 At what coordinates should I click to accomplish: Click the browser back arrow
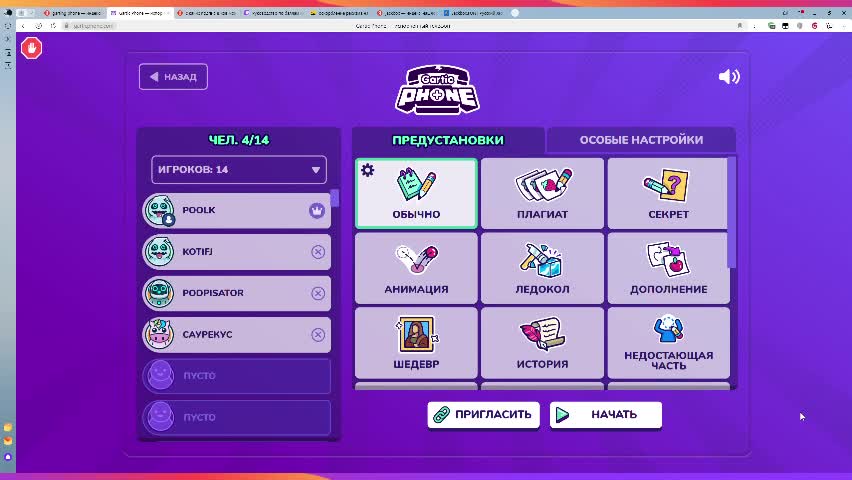pos(23,26)
